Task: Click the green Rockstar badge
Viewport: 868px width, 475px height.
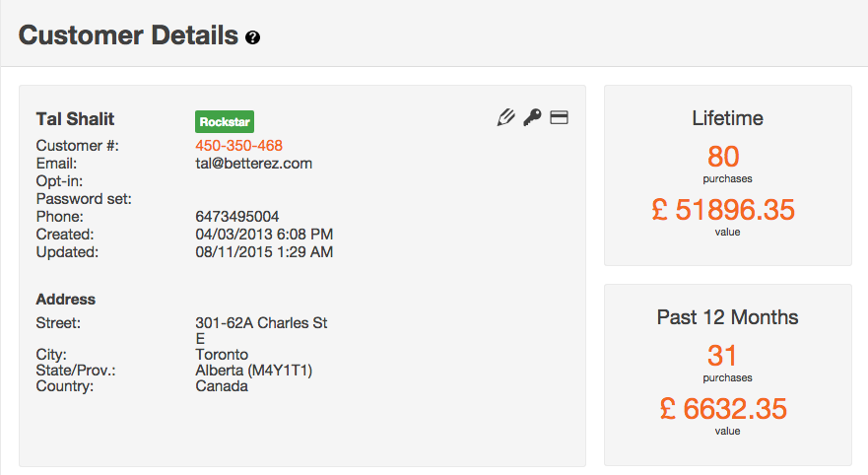Action: pos(225,121)
